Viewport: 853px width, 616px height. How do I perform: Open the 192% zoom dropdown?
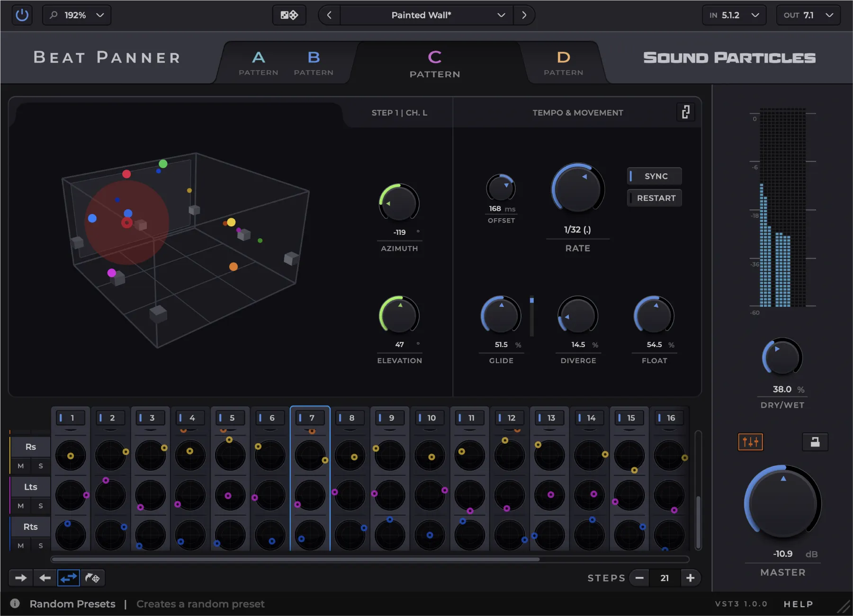[77, 15]
